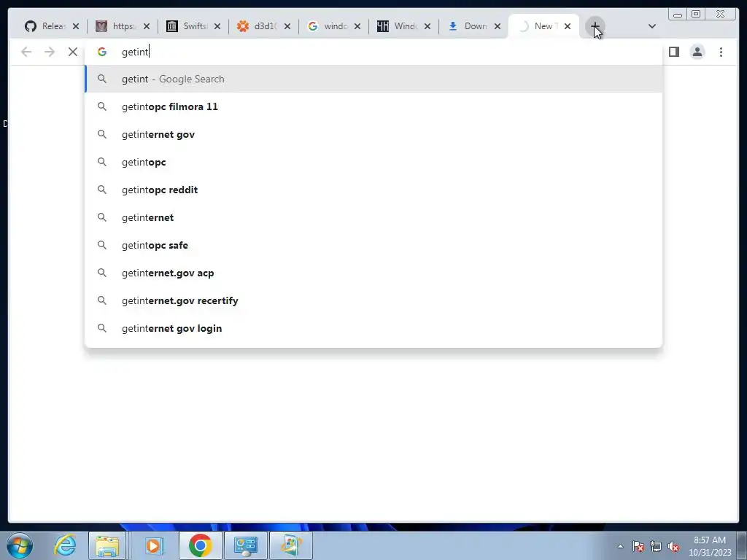Close the Google windo tab
This screenshot has width=747, height=560.
point(357,26)
